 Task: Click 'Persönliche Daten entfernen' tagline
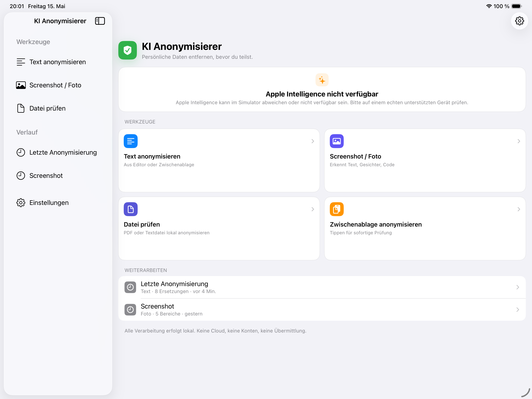pos(197,57)
